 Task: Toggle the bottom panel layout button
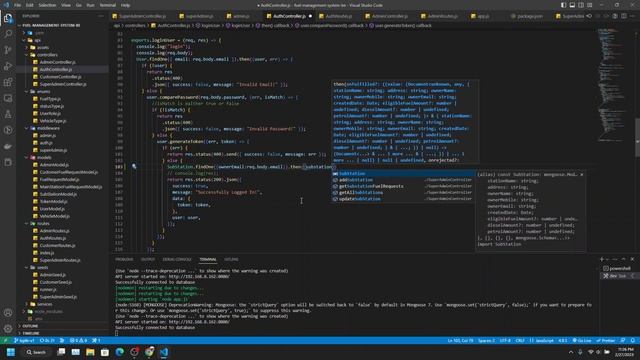[572, 5]
